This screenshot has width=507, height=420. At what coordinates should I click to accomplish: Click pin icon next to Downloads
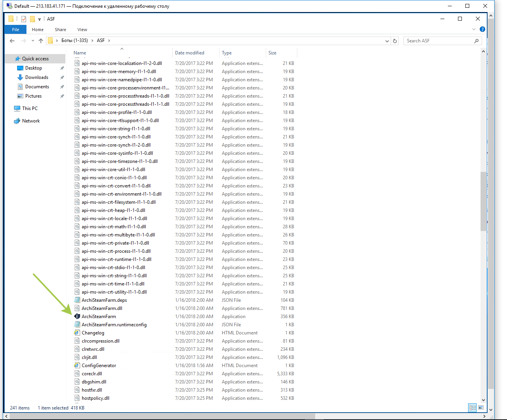click(x=62, y=77)
